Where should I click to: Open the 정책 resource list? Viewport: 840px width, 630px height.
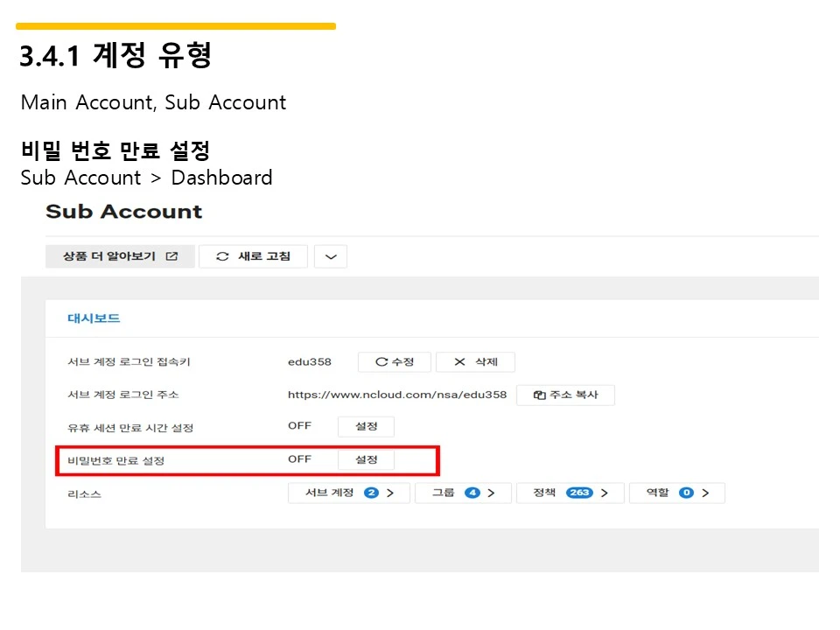click(x=570, y=493)
